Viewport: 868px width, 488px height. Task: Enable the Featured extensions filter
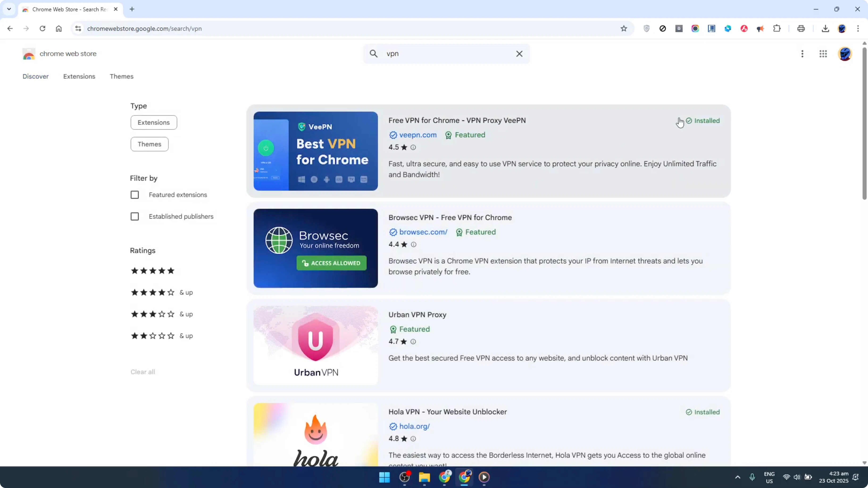(135, 195)
